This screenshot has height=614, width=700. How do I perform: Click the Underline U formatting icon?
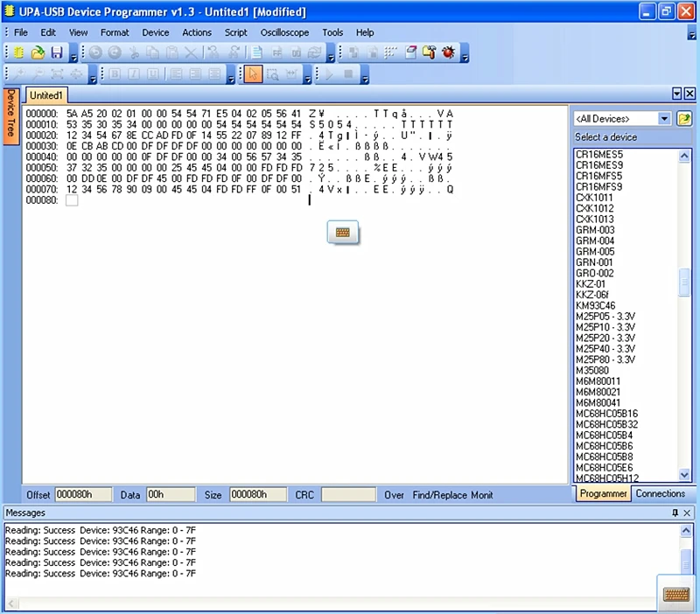click(x=152, y=74)
